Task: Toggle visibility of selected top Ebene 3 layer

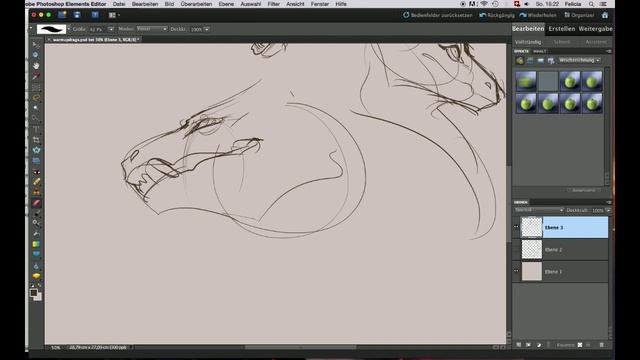Action: tap(516, 227)
